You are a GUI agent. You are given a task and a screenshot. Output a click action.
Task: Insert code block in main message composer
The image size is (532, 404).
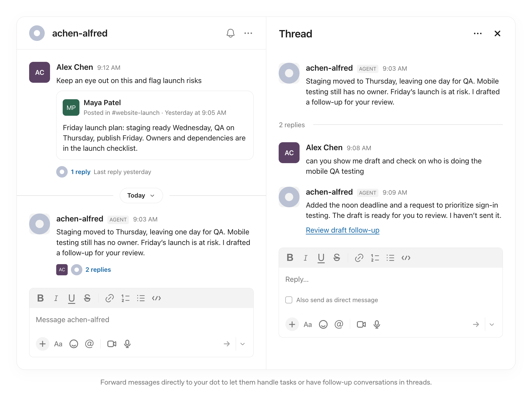click(x=156, y=298)
